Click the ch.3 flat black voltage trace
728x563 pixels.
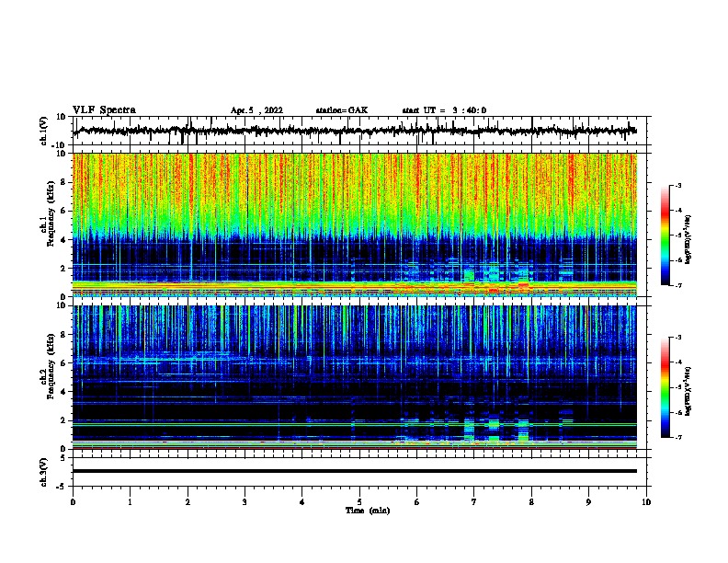(x=355, y=471)
